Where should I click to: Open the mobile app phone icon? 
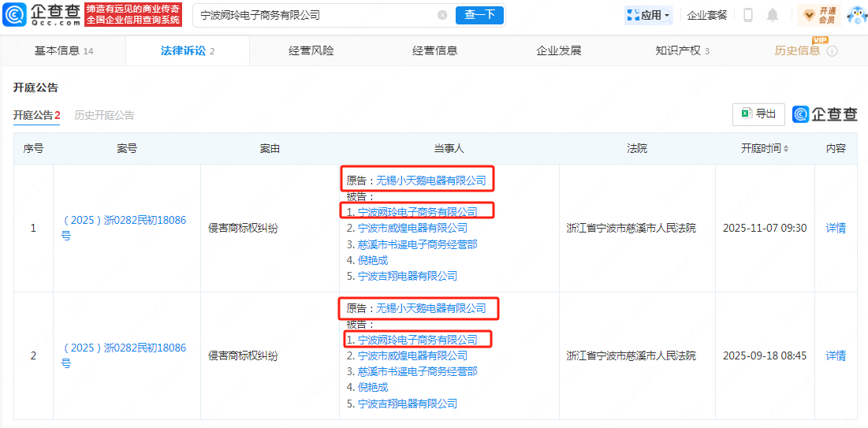748,15
